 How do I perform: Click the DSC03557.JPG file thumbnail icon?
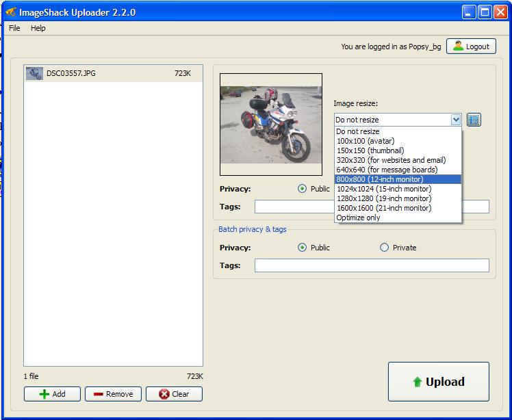[x=34, y=73]
